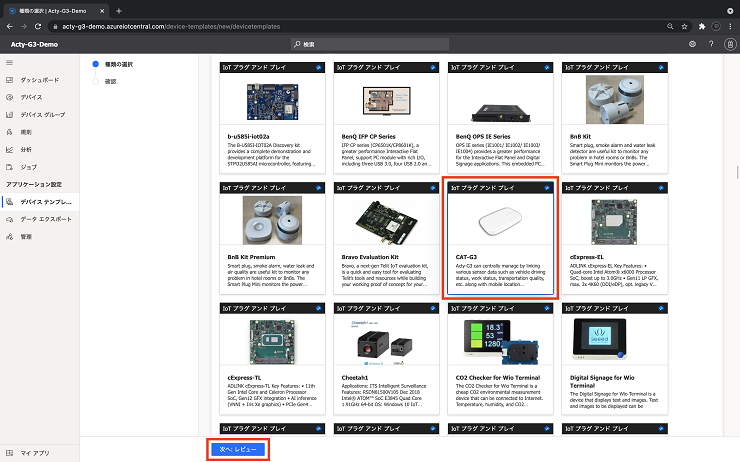The width and height of the screenshot is (740, 462).
Task: Collapse the sidebar with the hamburger icon
Action: click(9, 62)
